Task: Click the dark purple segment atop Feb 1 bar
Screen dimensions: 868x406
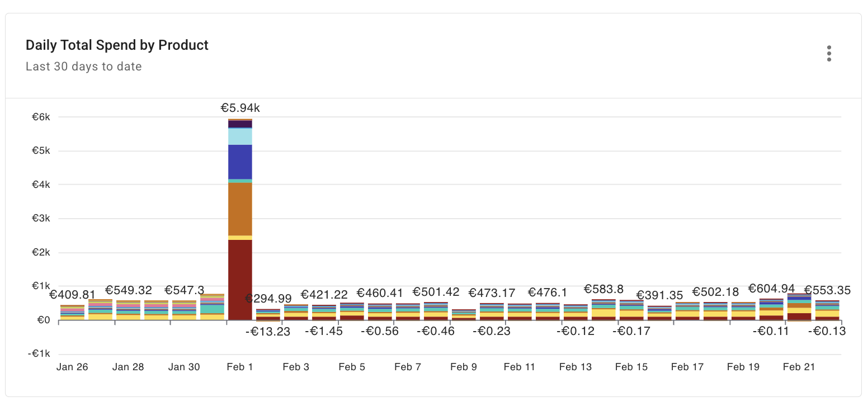Action: click(x=240, y=124)
